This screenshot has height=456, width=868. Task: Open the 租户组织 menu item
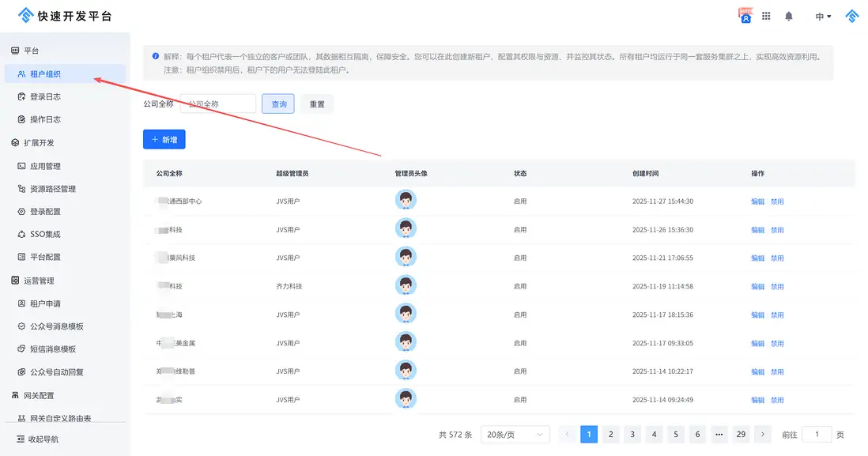[x=66, y=74]
